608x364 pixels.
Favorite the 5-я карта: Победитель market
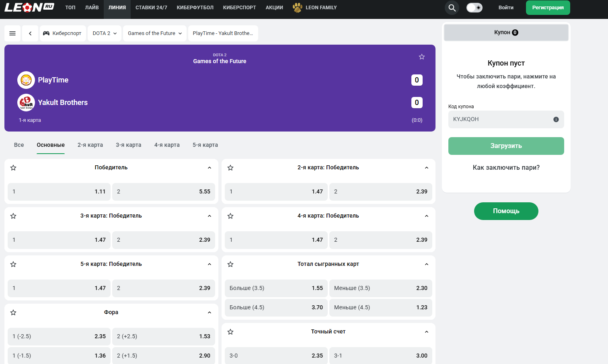click(13, 264)
